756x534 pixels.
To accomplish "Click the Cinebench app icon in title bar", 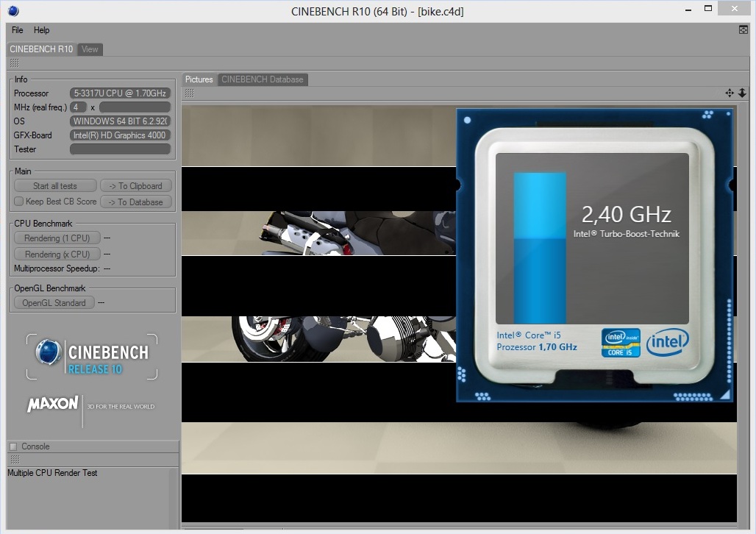I will pos(13,10).
